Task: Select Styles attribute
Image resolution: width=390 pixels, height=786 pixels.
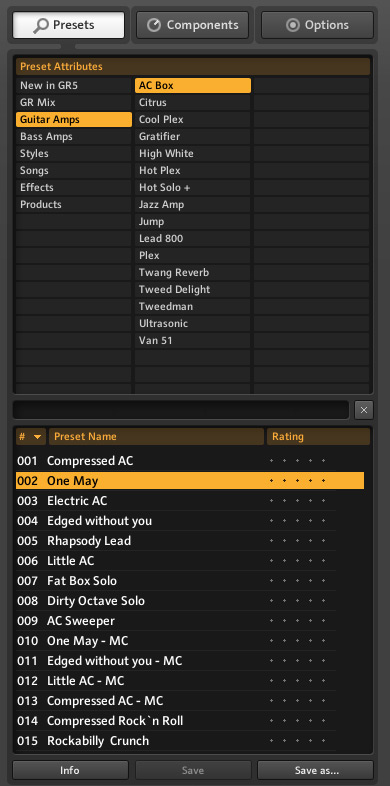Action: 74,154
